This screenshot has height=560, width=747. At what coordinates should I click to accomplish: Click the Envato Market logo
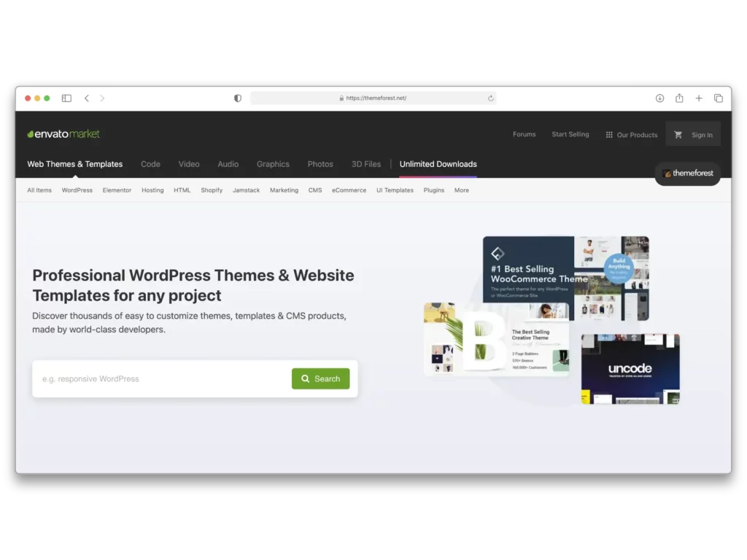pos(63,134)
